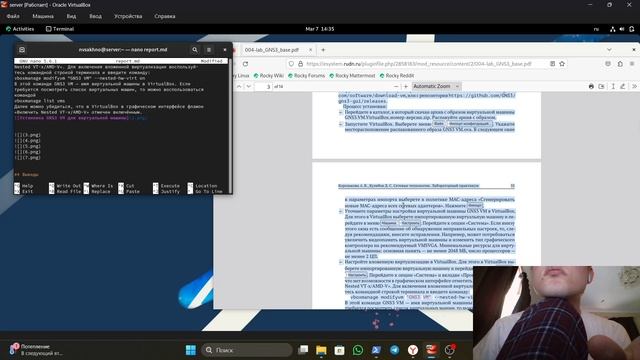Open the Ввод menu
The width and height of the screenshot is (640, 360).
click(96, 16)
